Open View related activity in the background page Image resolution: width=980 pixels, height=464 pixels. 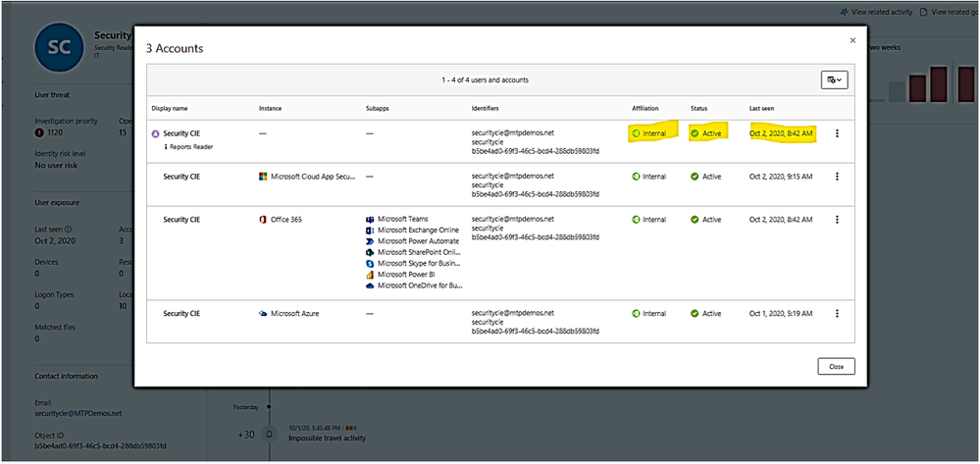click(x=876, y=12)
